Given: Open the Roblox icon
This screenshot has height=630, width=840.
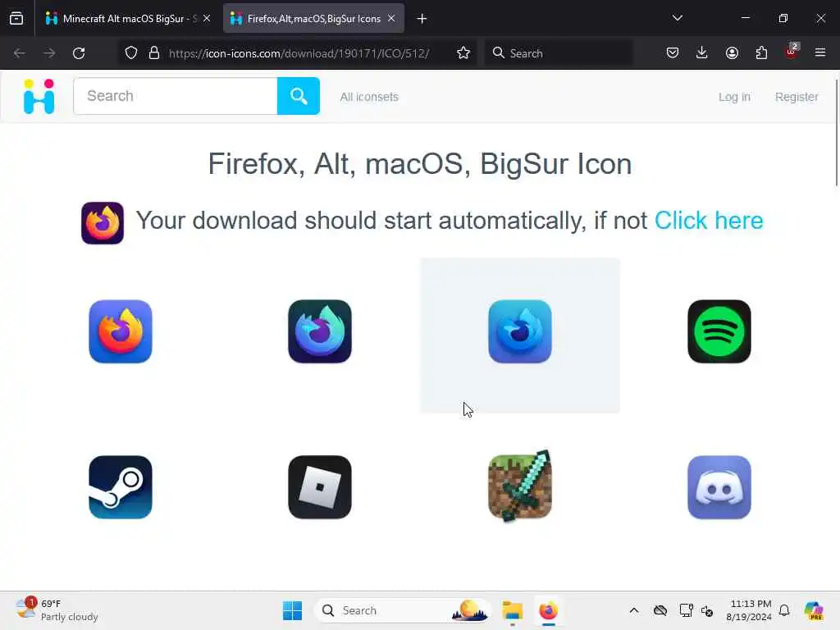Looking at the screenshot, I should [x=320, y=487].
